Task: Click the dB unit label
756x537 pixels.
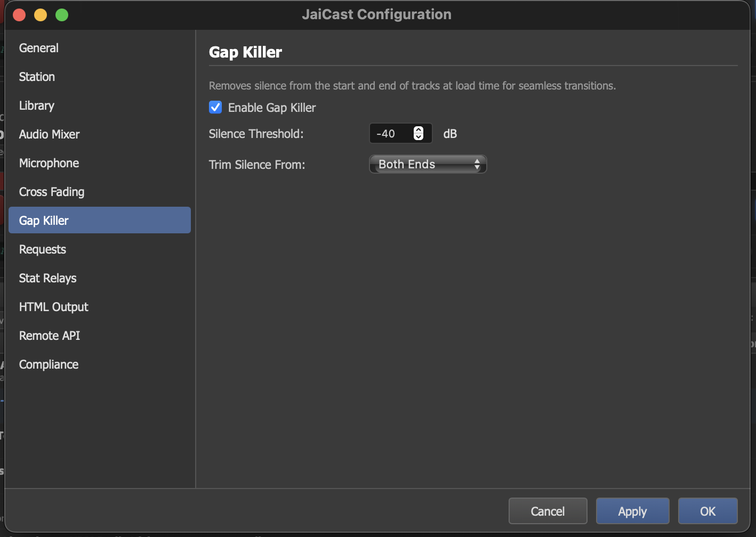Action: (x=451, y=134)
